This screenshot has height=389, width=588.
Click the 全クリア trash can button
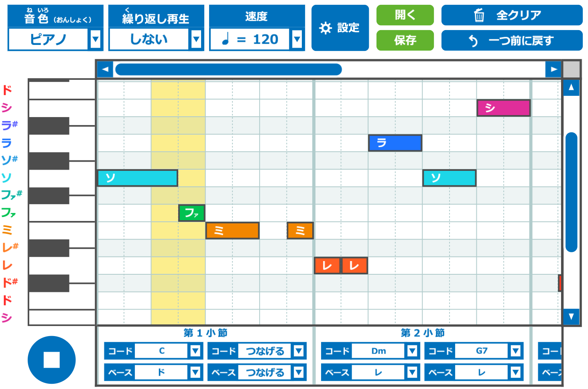tap(512, 15)
